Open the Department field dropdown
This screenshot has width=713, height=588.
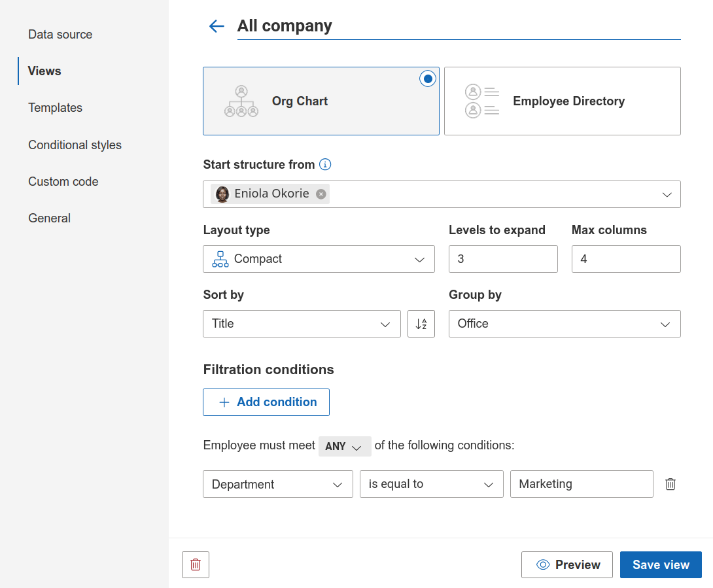click(278, 484)
